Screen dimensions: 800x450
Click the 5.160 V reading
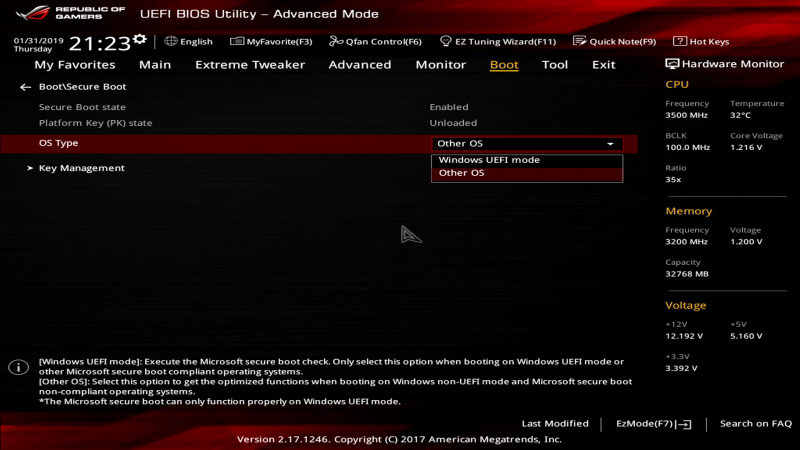[x=746, y=336]
